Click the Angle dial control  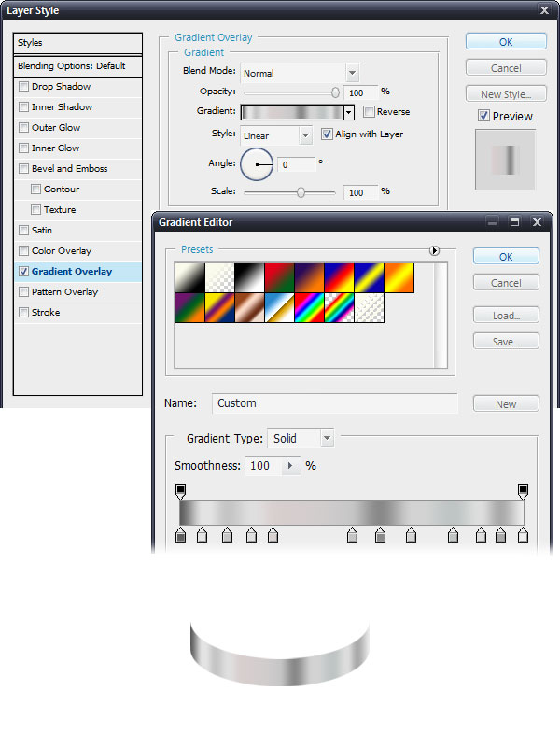(x=257, y=164)
